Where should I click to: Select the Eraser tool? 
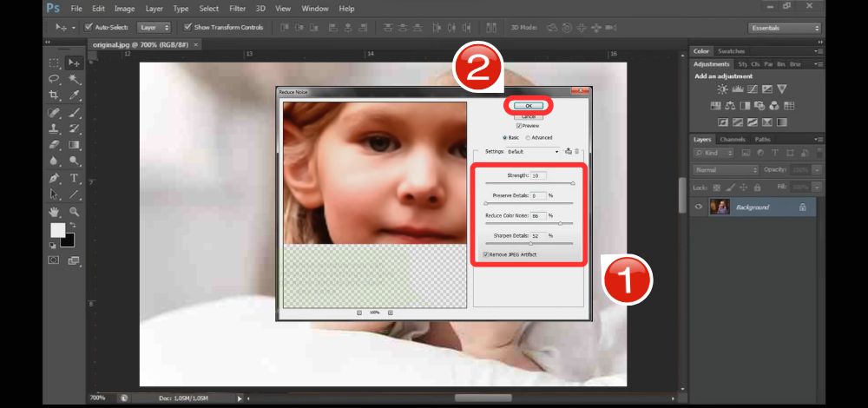(x=54, y=144)
